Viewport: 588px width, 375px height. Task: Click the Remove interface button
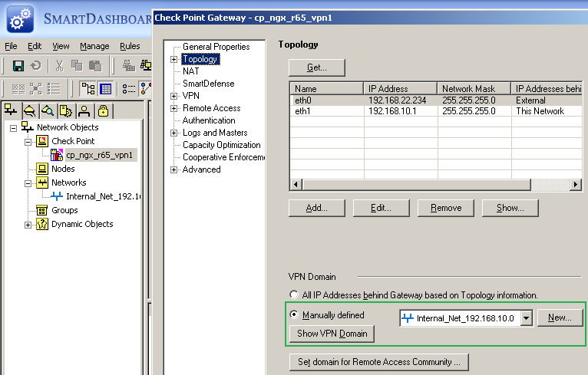coord(446,208)
